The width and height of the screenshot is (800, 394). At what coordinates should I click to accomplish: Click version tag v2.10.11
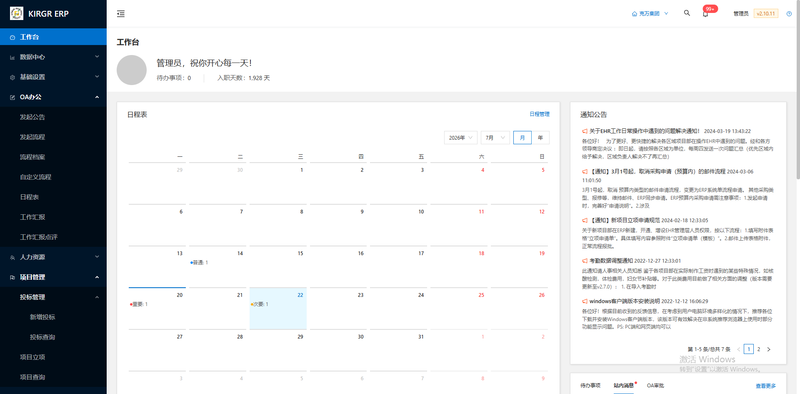coord(766,14)
